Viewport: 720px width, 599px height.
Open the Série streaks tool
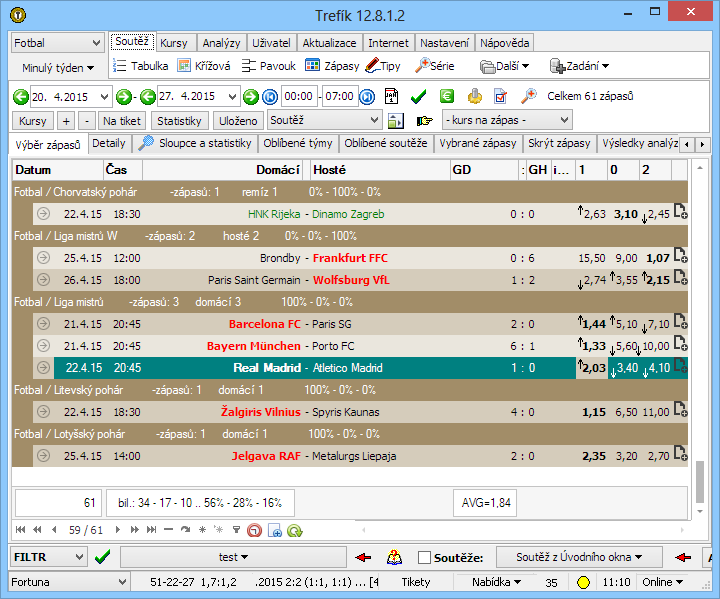(434, 66)
